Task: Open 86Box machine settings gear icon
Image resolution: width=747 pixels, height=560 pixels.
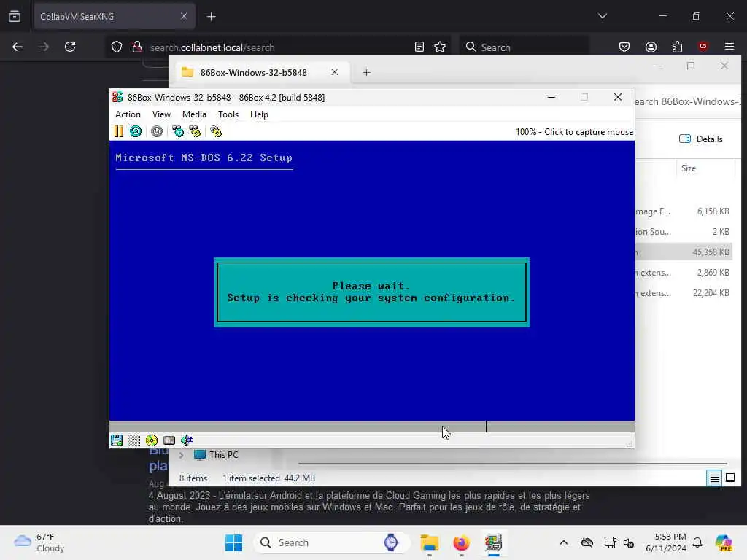Action: 216,131
